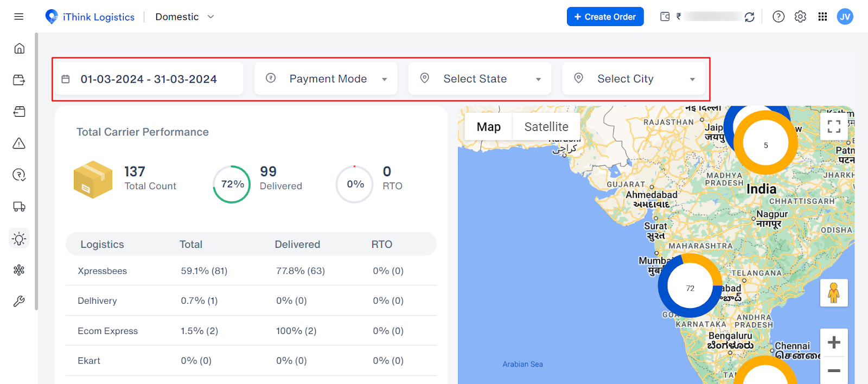Open the settings gear icon
Screen dimensions: 868x384
tap(800, 17)
